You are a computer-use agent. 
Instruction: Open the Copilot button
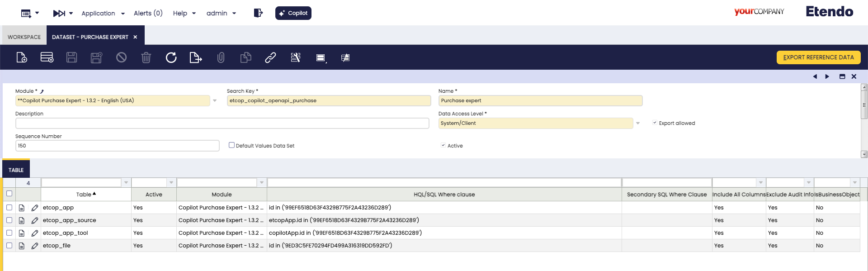pyautogui.click(x=293, y=13)
